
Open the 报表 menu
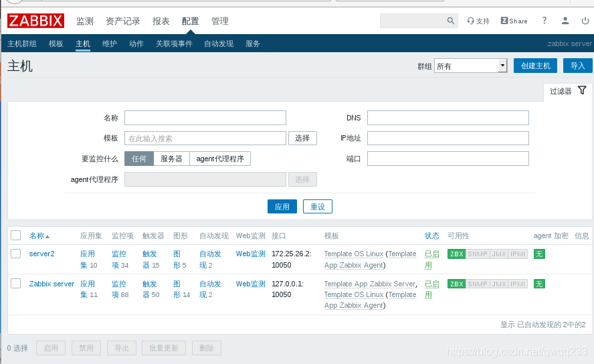coord(161,21)
